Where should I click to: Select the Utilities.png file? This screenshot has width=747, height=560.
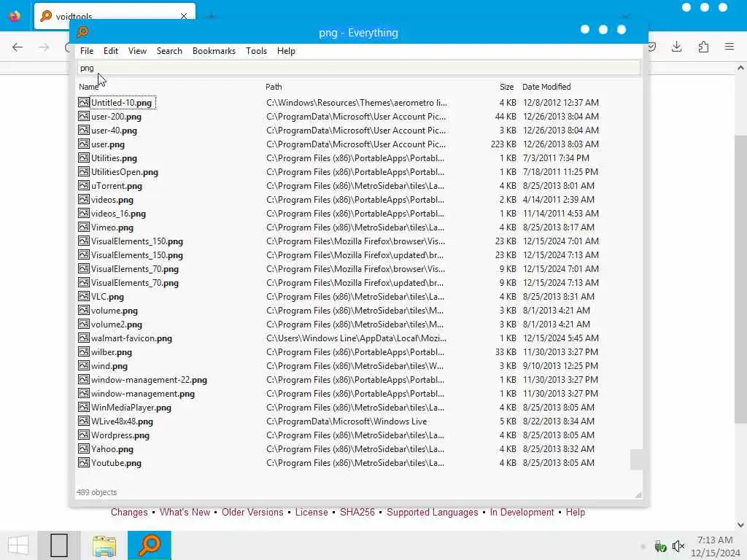(x=114, y=158)
